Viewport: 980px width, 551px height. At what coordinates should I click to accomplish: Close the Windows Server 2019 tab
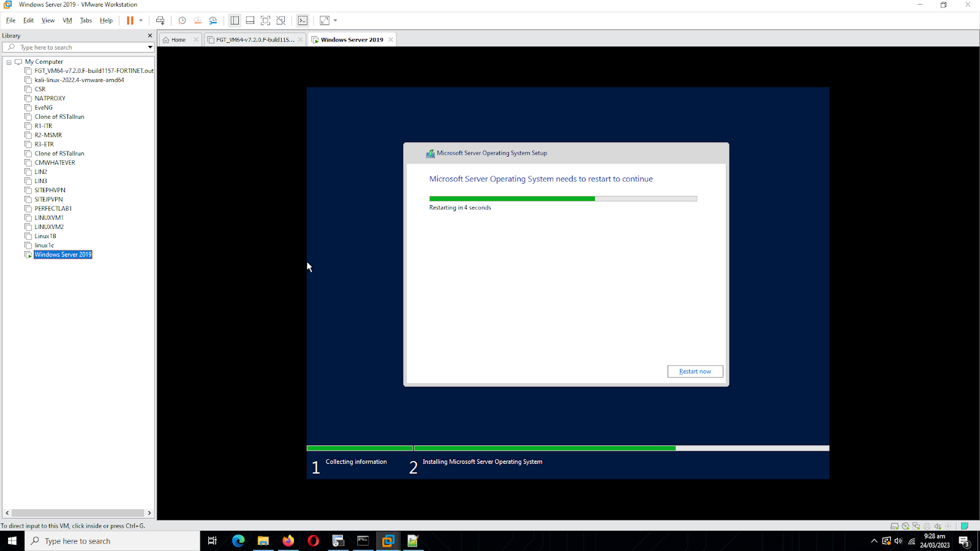pos(390,40)
